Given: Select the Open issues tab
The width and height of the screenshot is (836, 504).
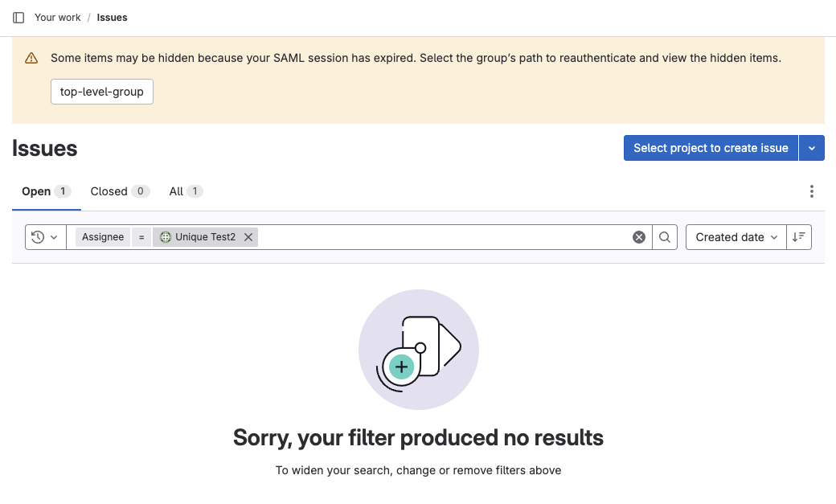Looking at the screenshot, I should tap(35, 191).
